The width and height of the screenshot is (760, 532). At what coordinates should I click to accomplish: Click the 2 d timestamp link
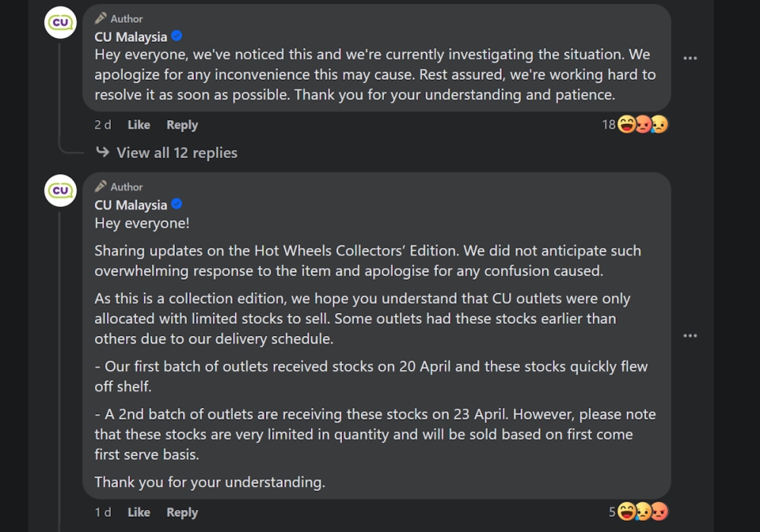click(x=103, y=125)
